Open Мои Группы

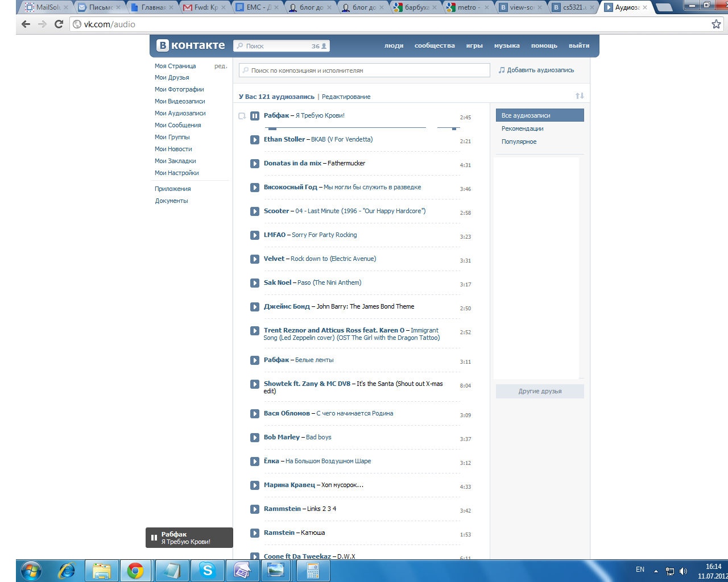[172, 137]
